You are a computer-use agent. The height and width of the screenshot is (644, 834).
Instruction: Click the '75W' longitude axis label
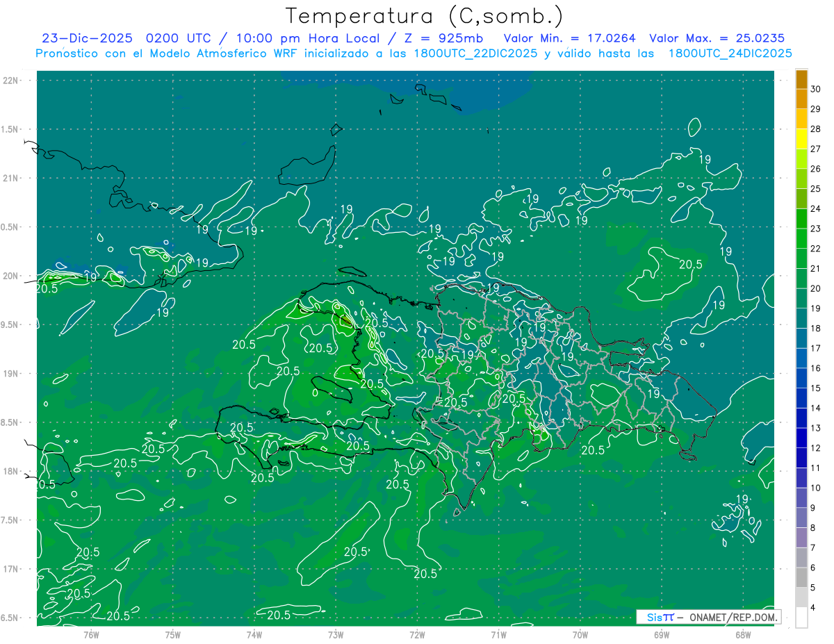173,635
